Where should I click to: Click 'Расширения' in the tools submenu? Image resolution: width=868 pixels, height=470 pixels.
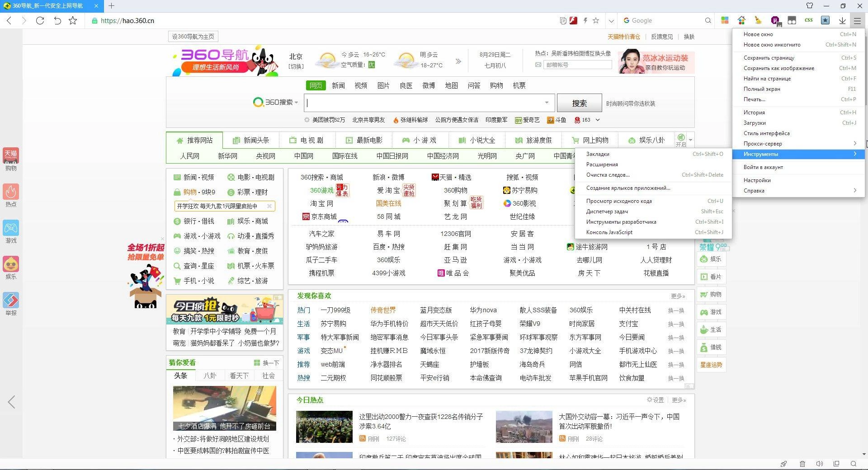(x=653, y=164)
